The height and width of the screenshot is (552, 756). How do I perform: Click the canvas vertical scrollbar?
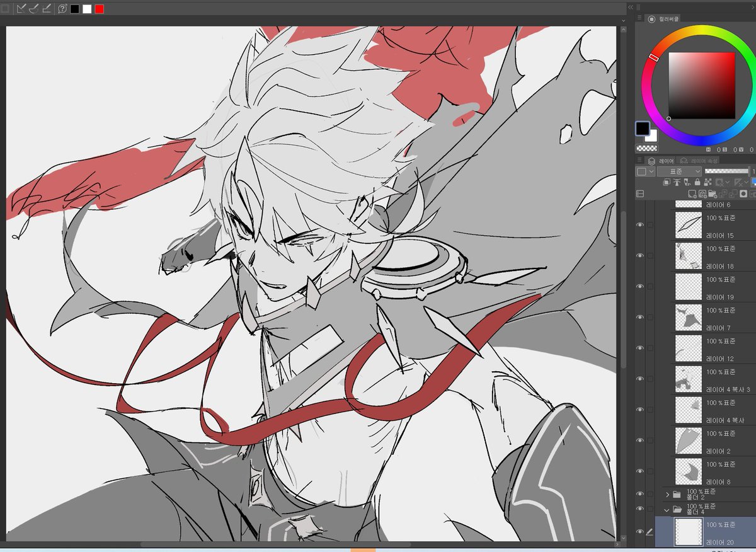[x=624, y=291]
